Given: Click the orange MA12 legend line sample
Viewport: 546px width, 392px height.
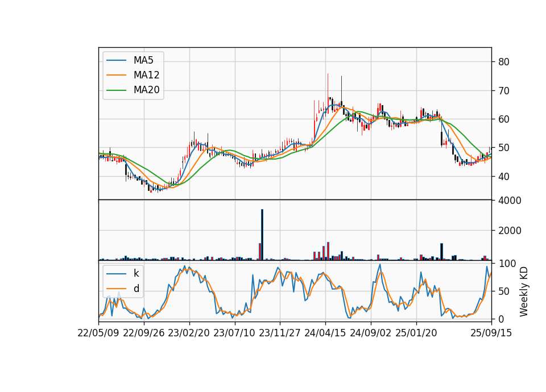Looking at the screenshot, I should [x=116, y=75].
